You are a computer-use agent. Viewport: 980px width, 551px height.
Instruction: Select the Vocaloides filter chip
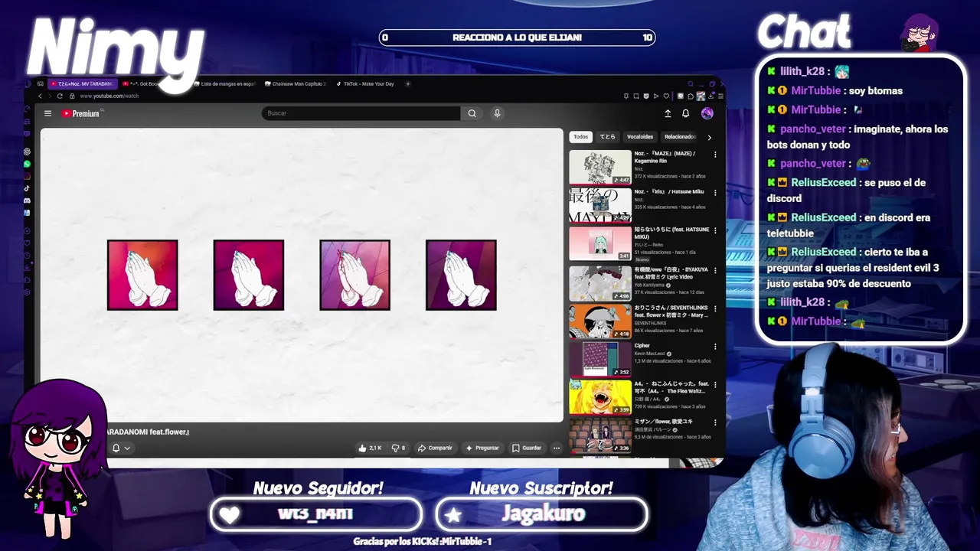(640, 137)
